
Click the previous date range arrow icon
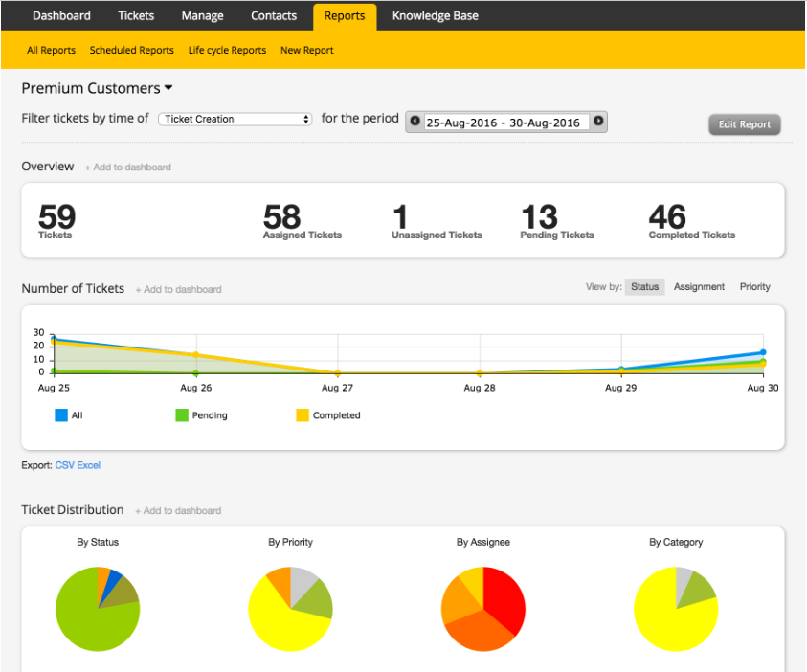coord(415,122)
